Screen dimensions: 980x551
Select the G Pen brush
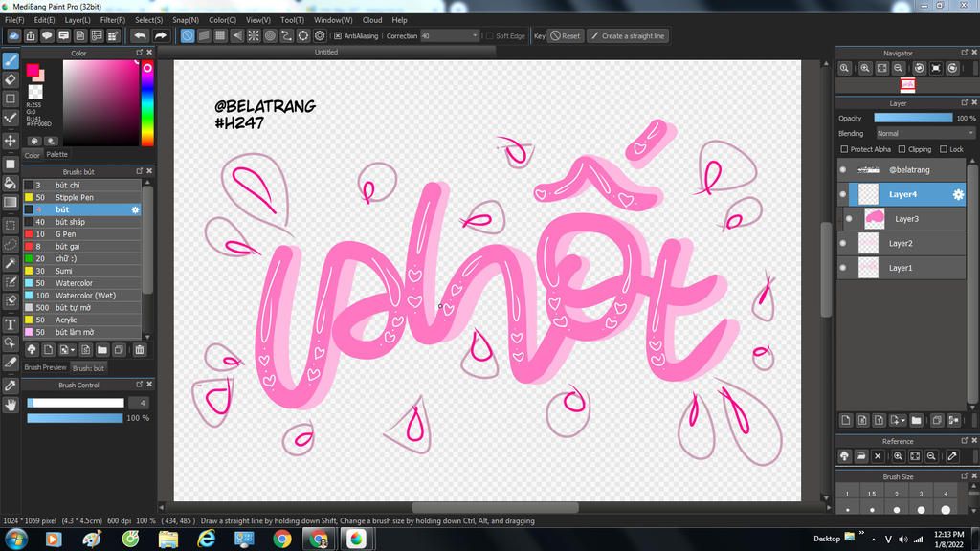(x=82, y=234)
